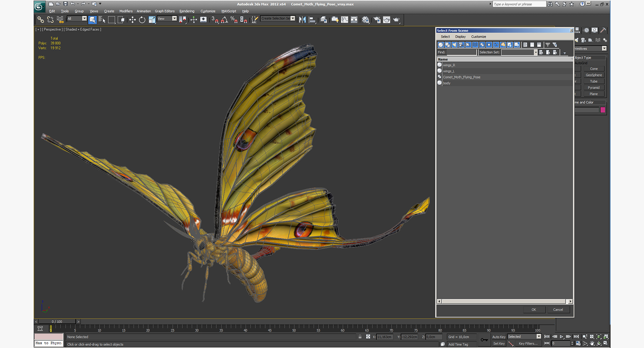This screenshot has height=348, width=644.
Task: Open selection filter All dropdown
Action: tap(77, 19)
